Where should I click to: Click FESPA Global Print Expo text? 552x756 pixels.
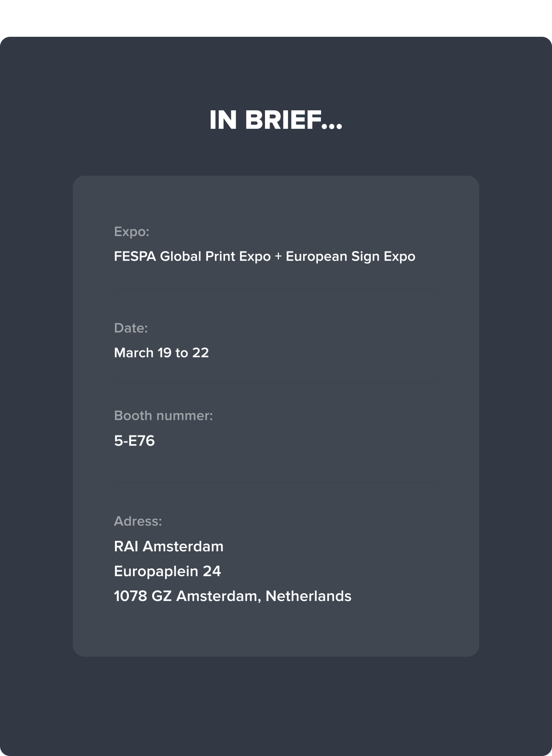[192, 256]
